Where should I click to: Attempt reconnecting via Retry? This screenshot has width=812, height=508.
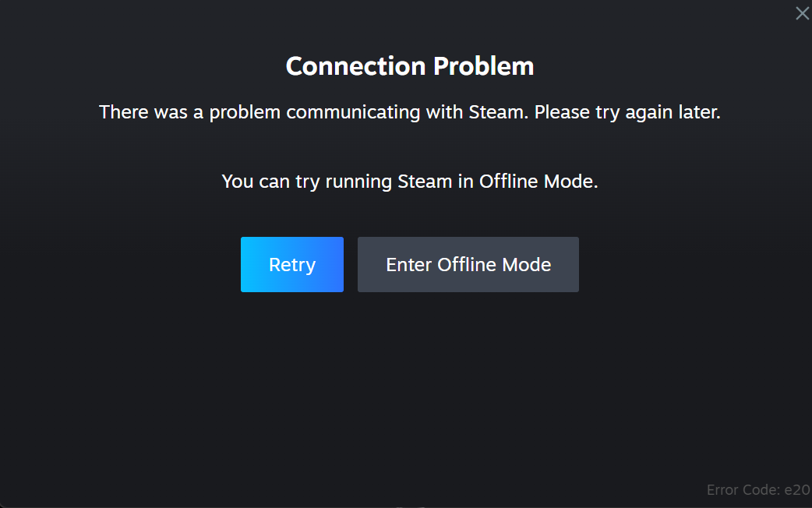tap(292, 264)
